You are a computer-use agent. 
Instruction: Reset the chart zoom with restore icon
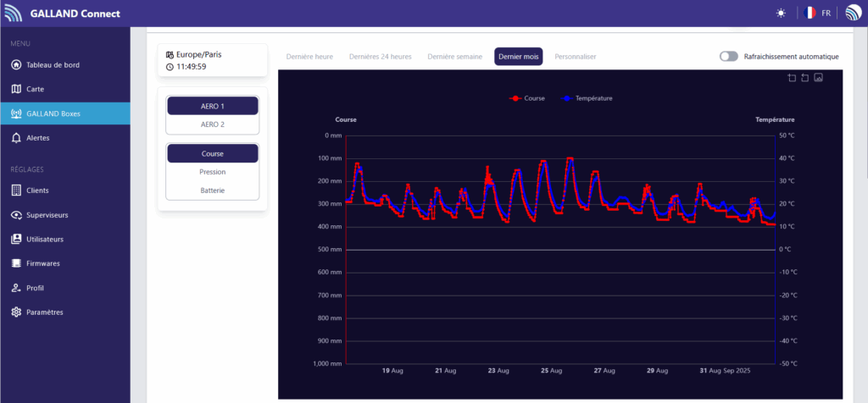[x=804, y=78]
